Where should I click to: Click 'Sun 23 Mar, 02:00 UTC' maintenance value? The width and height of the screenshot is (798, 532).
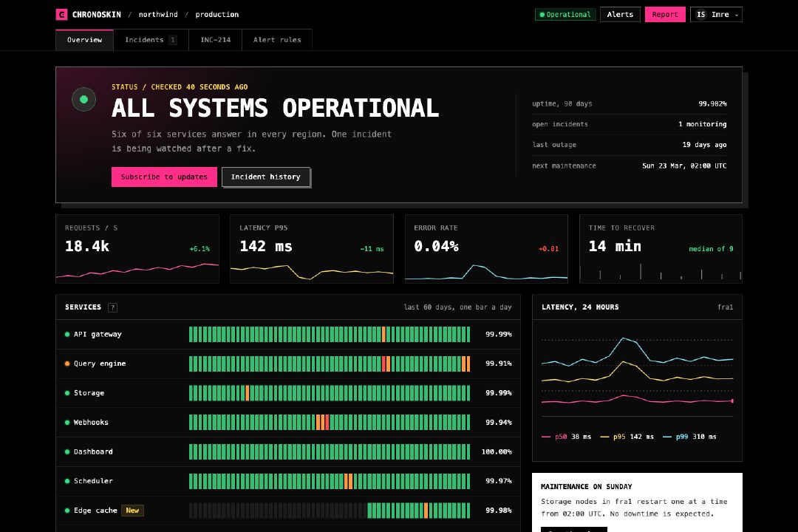tap(684, 166)
